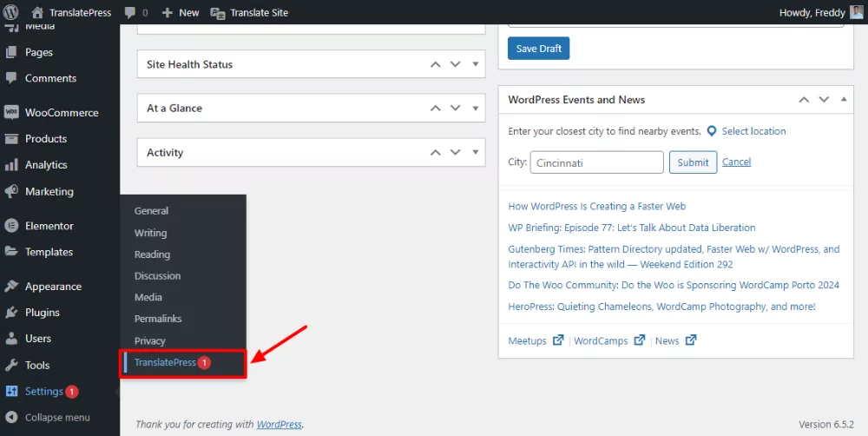This screenshot has height=436, width=868.
Task: Click the WordCamps link text
Action: pos(601,340)
